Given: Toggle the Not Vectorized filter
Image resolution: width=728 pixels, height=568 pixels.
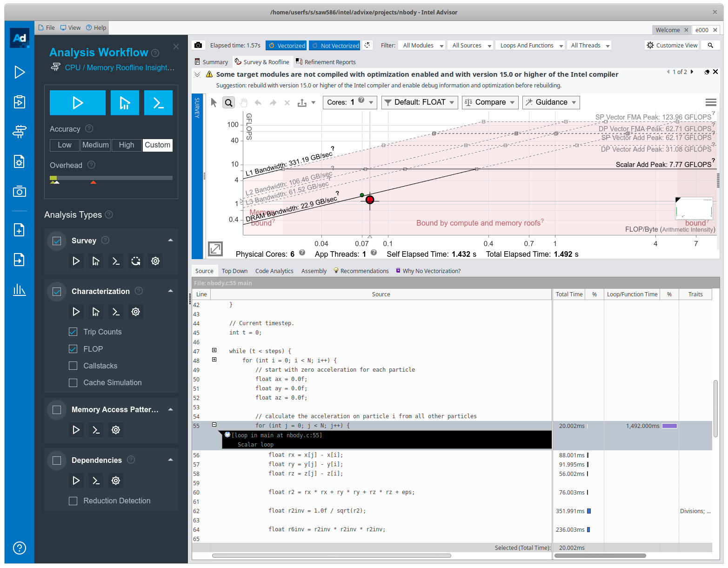Looking at the screenshot, I should pos(335,46).
